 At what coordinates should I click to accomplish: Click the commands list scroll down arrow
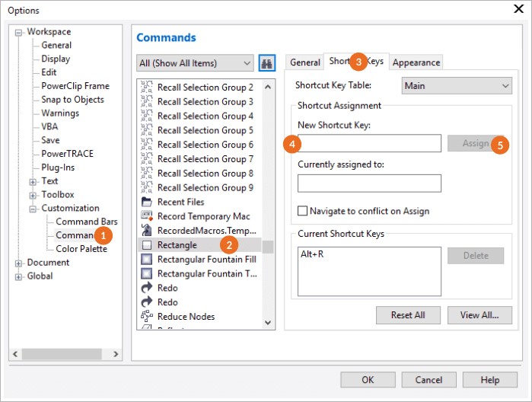(x=268, y=323)
